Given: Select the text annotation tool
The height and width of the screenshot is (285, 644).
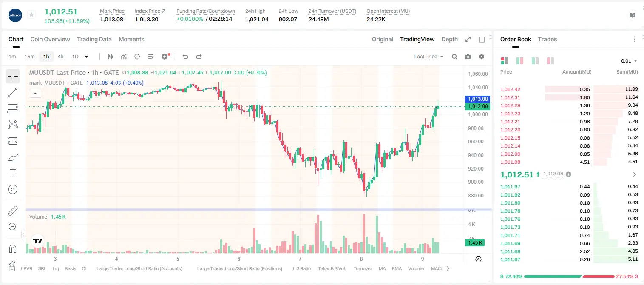Looking at the screenshot, I should (13, 173).
